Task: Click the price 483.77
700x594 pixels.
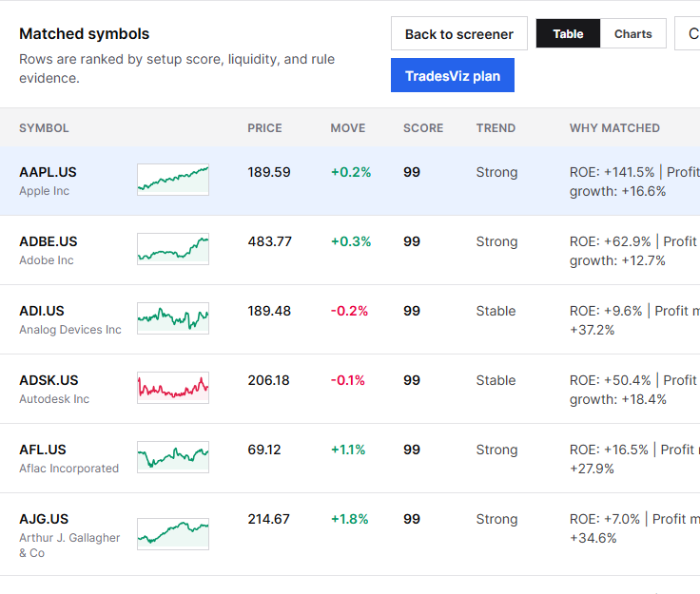Action: pos(270,241)
